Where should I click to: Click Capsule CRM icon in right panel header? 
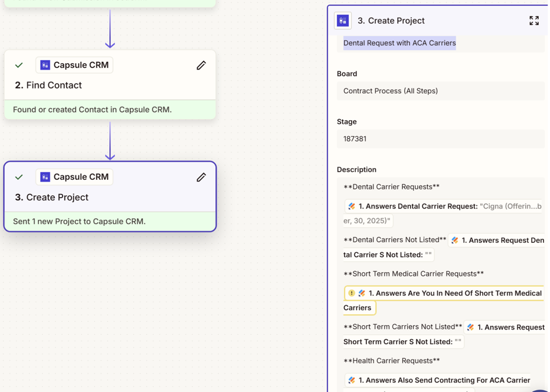(343, 21)
